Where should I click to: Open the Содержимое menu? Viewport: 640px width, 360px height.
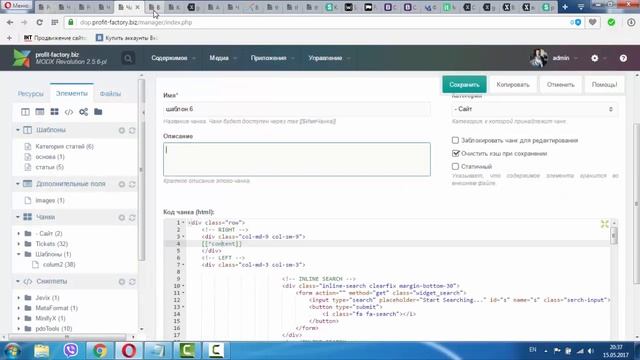[173, 58]
